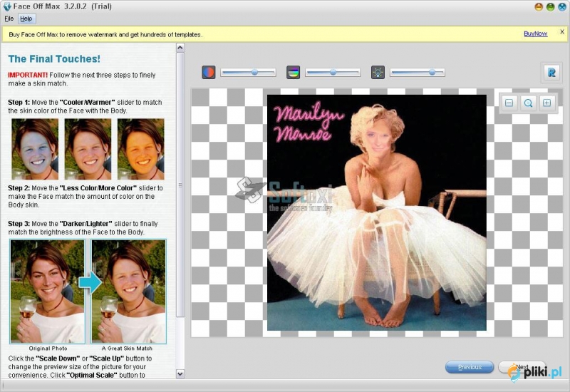
Task: Adjust the Cooler/Warmer slider
Action: pos(248,73)
